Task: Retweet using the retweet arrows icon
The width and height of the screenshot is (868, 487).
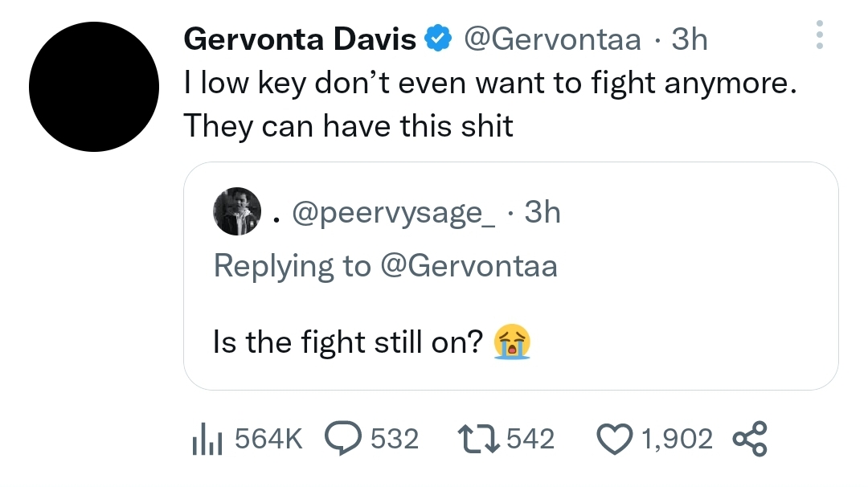Action: pyautogui.click(x=479, y=438)
